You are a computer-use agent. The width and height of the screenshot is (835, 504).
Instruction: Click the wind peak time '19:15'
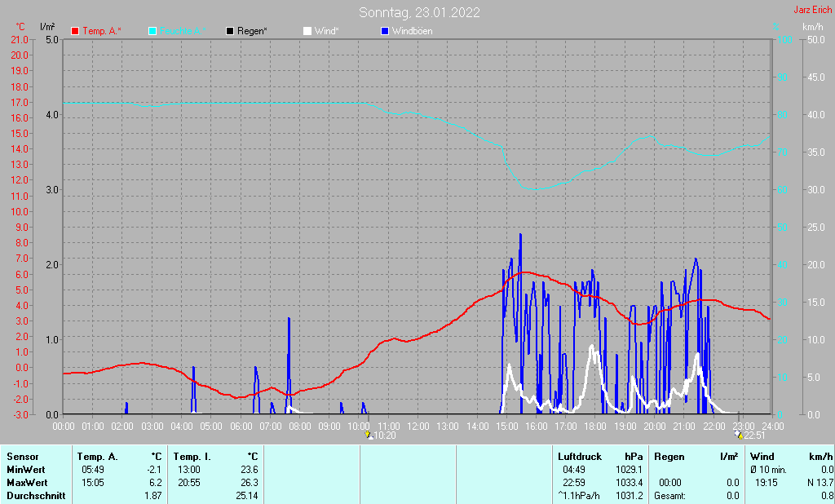tap(767, 483)
